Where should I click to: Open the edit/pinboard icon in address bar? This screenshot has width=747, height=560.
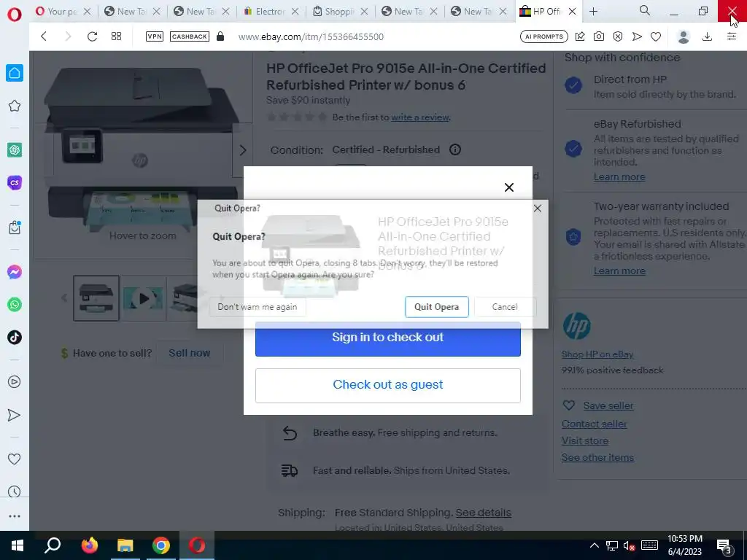580,36
